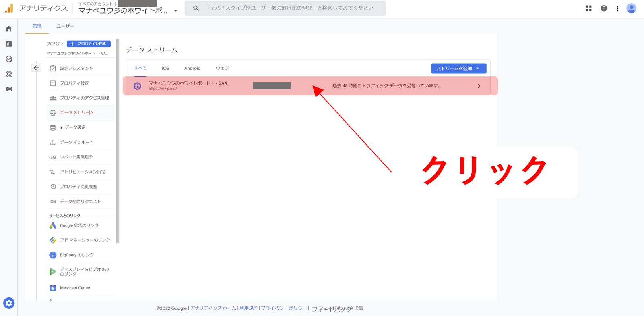The image size is (644, 316).
Task: Click the 過去 48 時間 traffic status text
Action: coord(386,86)
